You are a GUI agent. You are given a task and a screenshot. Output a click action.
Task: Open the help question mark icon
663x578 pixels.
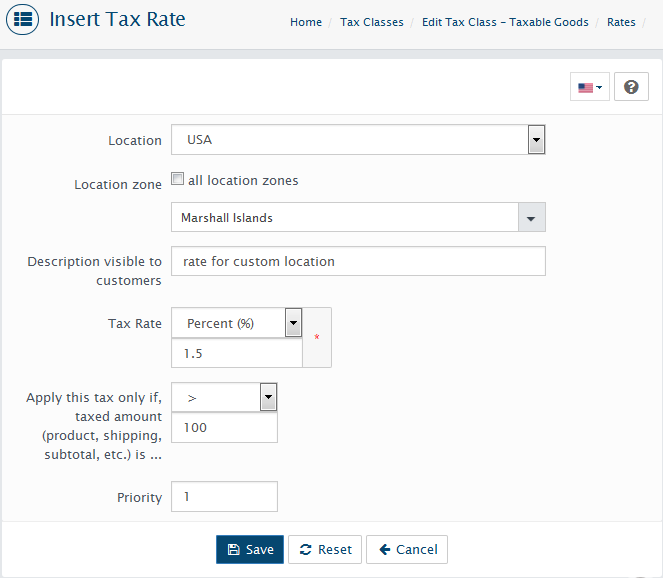631,87
